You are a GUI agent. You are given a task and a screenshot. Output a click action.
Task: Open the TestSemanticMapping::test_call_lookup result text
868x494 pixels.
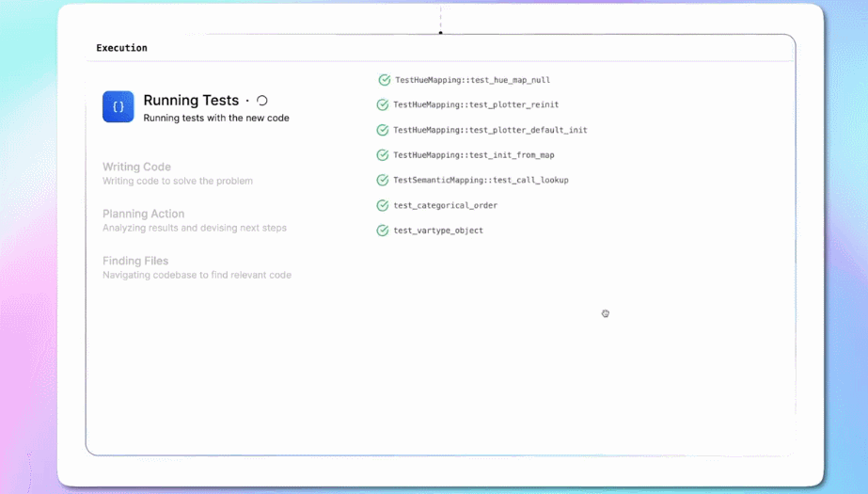click(481, 180)
